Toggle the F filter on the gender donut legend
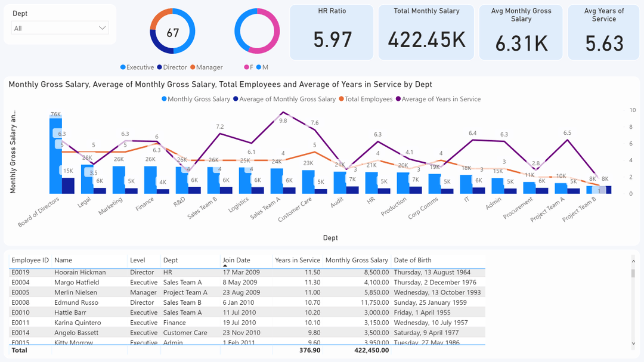 247,67
